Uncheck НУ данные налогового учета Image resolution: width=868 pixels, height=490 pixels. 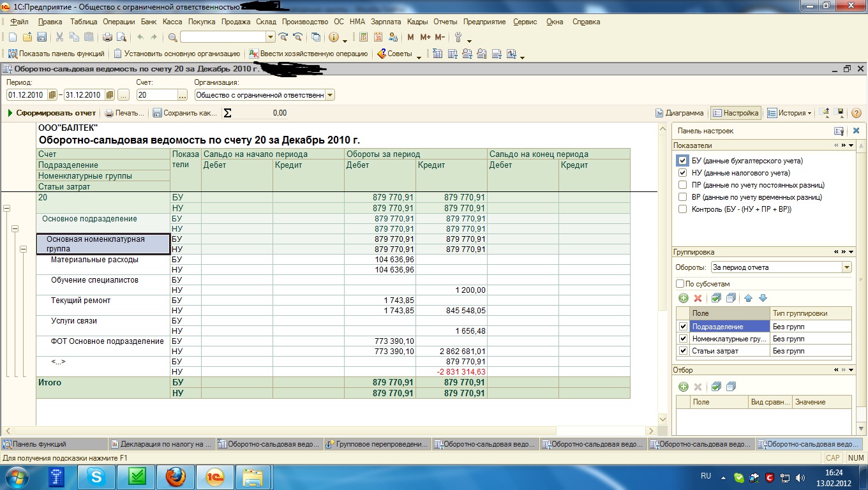(x=683, y=173)
